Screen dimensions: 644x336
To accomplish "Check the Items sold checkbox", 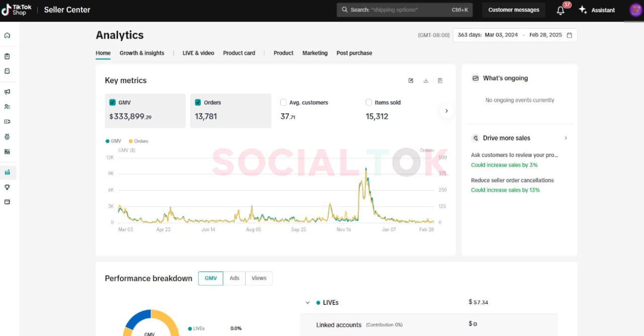I will pos(369,102).
